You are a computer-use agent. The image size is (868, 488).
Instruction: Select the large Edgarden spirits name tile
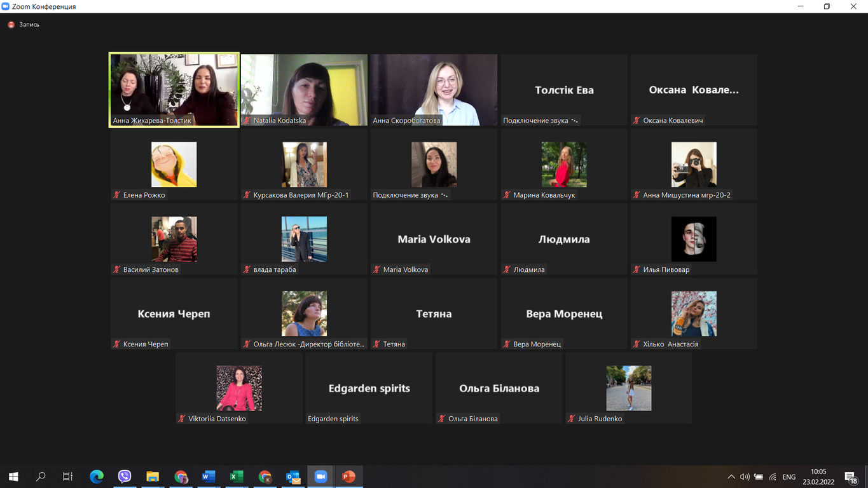tap(369, 388)
